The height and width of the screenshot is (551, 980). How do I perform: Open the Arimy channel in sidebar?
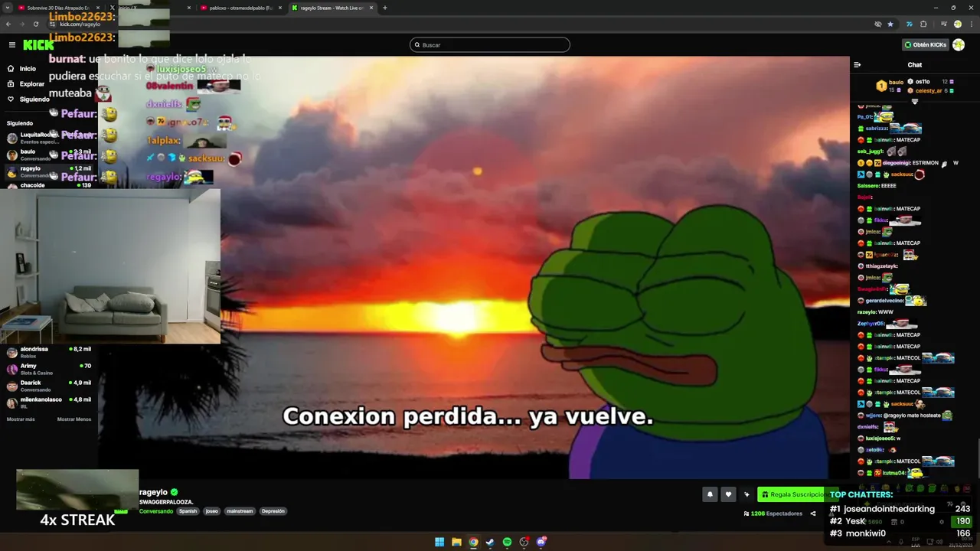tap(49, 369)
